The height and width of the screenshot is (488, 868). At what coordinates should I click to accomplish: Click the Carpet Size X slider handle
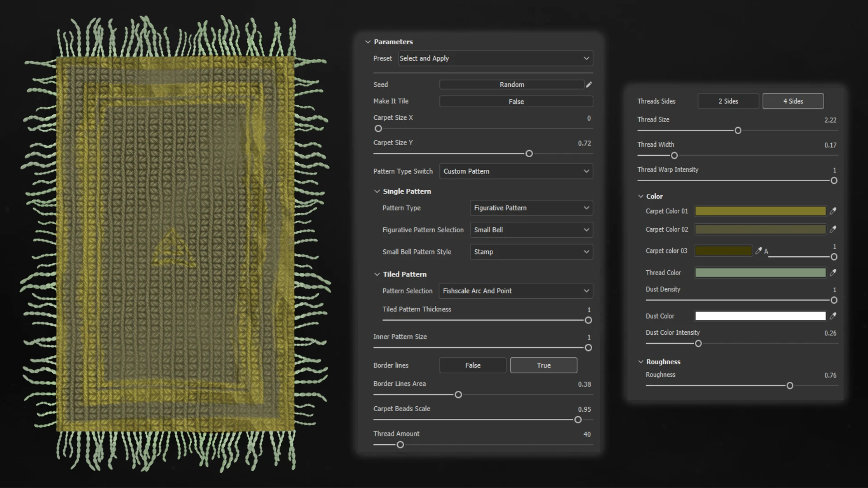[x=378, y=129]
